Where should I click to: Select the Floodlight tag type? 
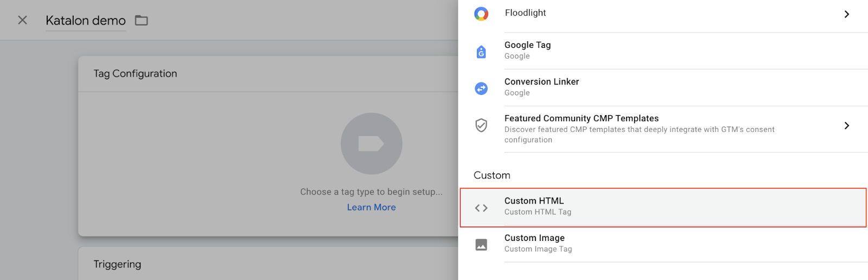click(663, 14)
